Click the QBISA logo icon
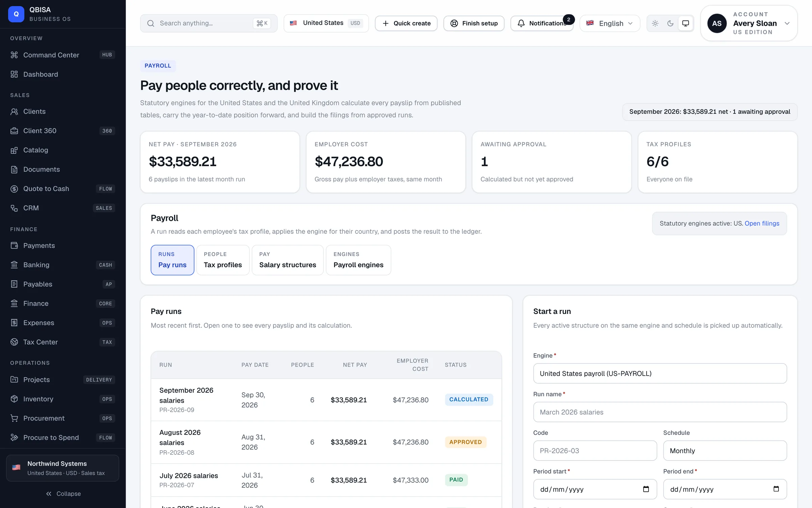This screenshot has width=812, height=508. pos(16,14)
